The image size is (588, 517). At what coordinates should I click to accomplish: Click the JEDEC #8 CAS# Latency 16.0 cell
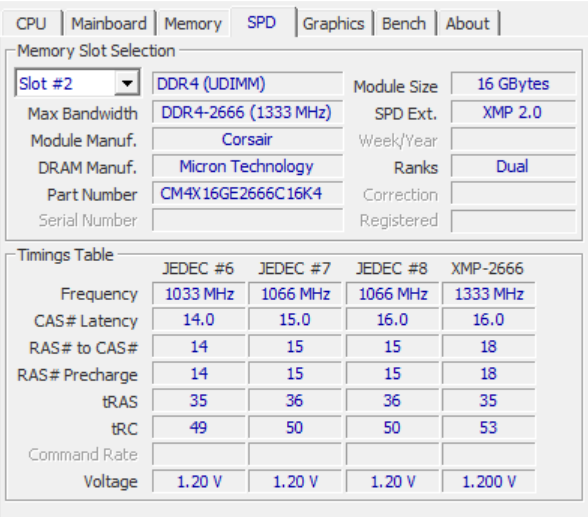pos(392,320)
